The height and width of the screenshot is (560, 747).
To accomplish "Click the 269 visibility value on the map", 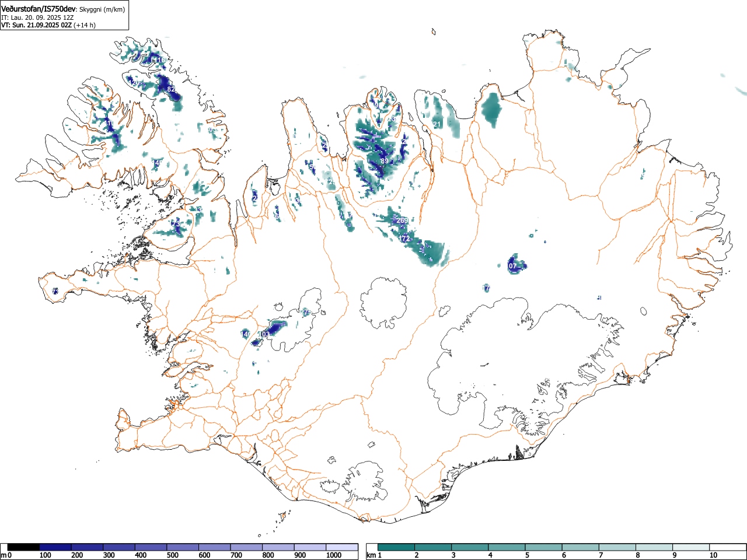I will click(x=402, y=220).
